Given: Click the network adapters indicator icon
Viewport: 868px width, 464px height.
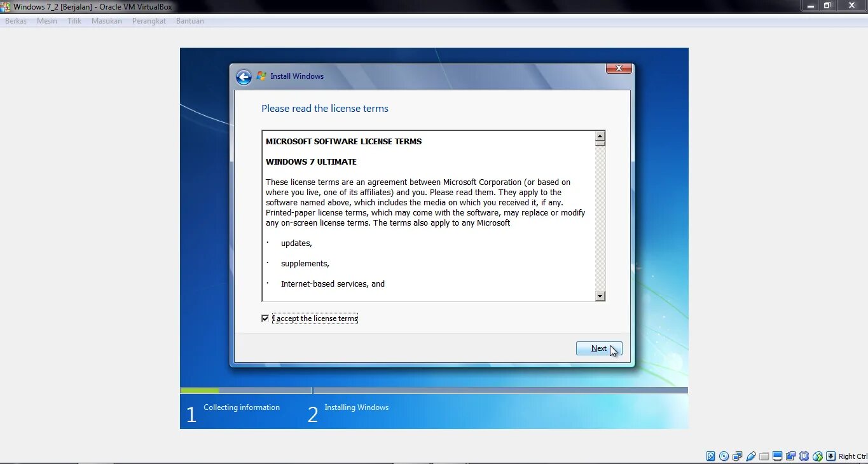Looking at the screenshot, I should pyautogui.click(x=737, y=456).
